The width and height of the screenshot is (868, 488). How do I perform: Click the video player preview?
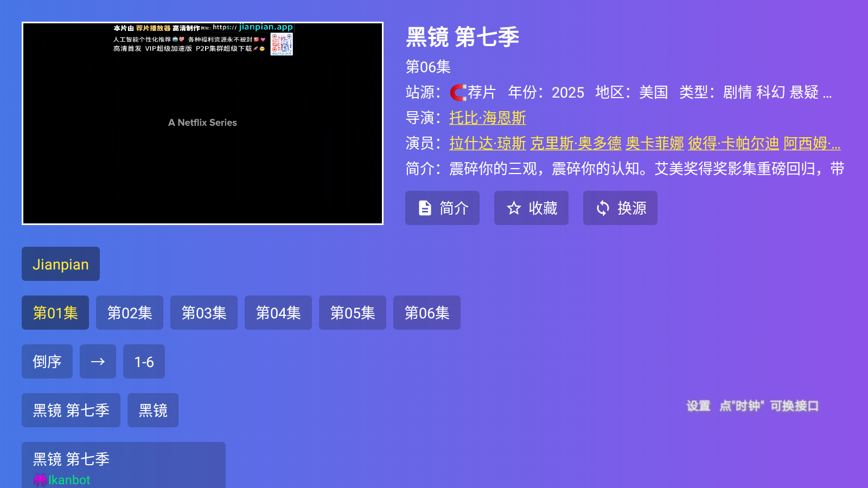tap(202, 123)
